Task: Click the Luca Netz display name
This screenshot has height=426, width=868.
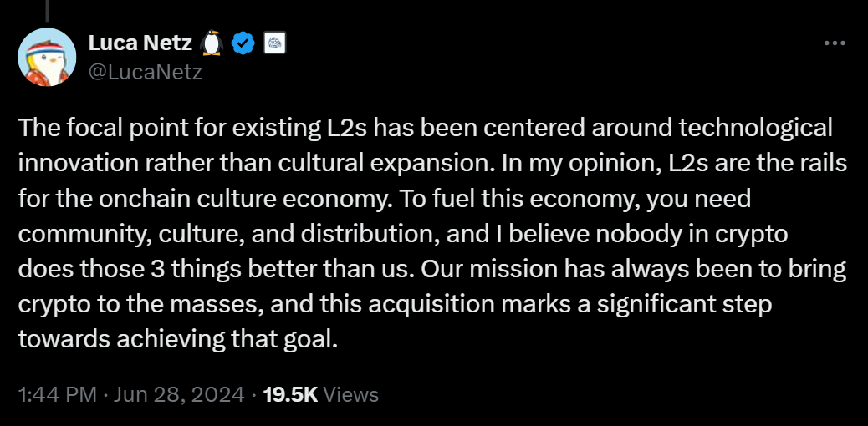Action: tap(140, 43)
